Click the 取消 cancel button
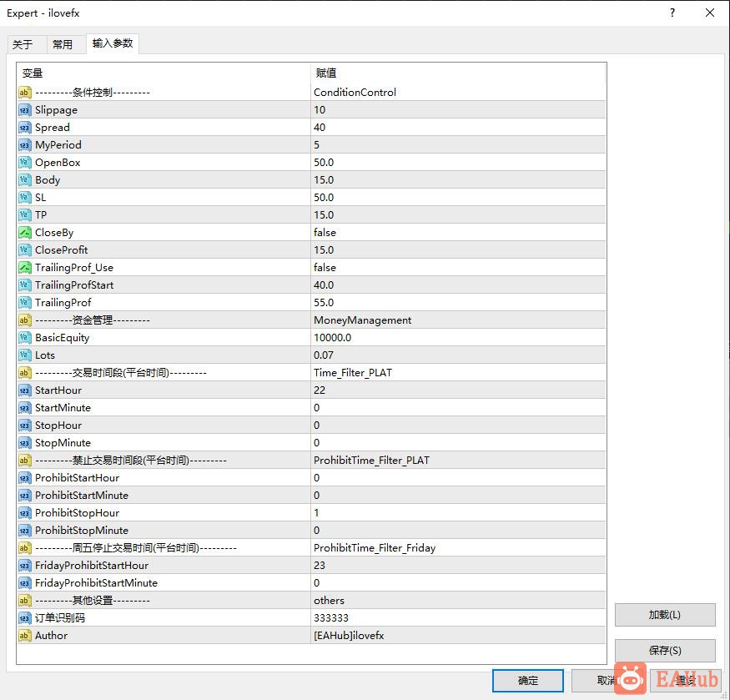730x700 pixels. (x=607, y=681)
